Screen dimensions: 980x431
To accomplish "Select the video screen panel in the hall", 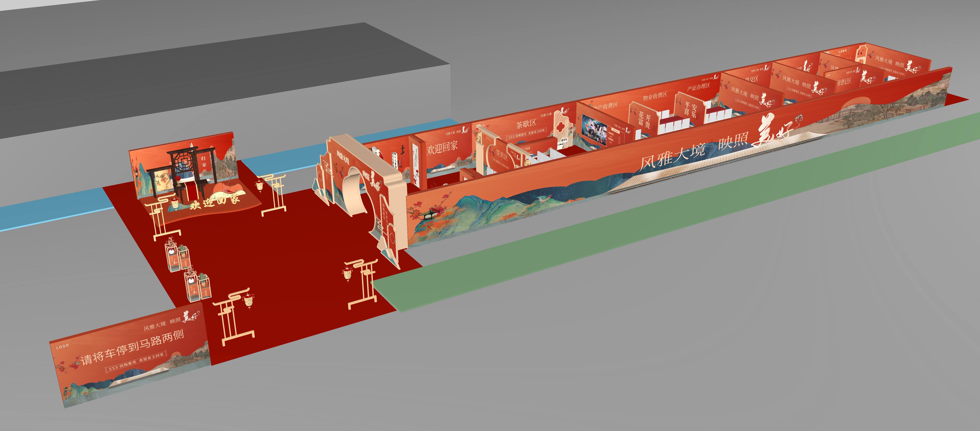I will [594, 130].
